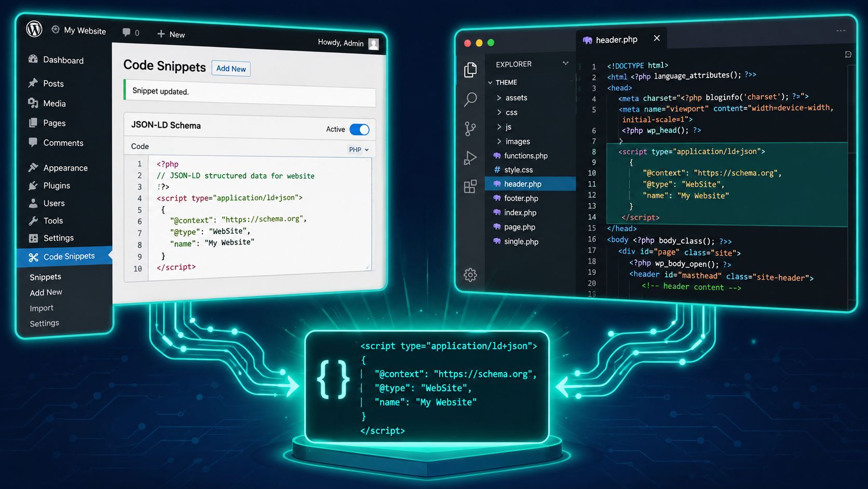The width and height of the screenshot is (868, 489).
Task: Open the comments bubble icon in admin bar
Action: [x=126, y=32]
